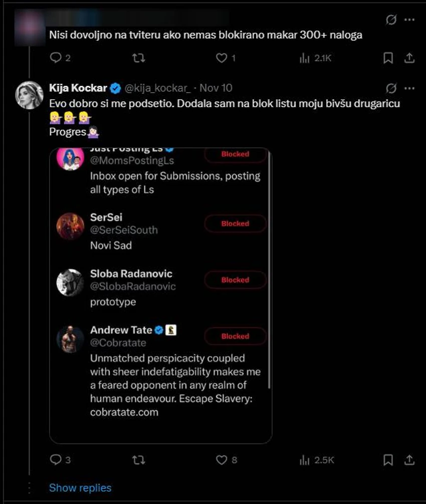Viewport: 426px width, 504px height.
Task: Click the attached block list screenshot
Action: pos(161,294)
